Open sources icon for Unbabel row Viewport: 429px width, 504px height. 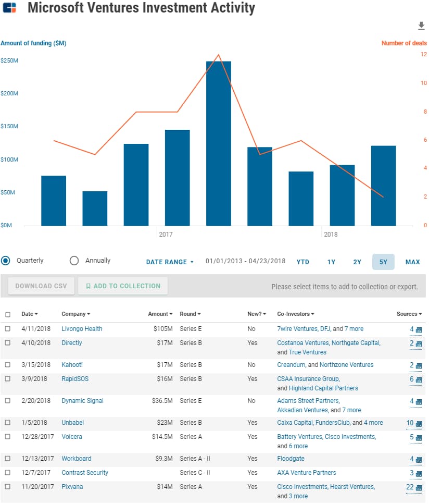(419, 423)
